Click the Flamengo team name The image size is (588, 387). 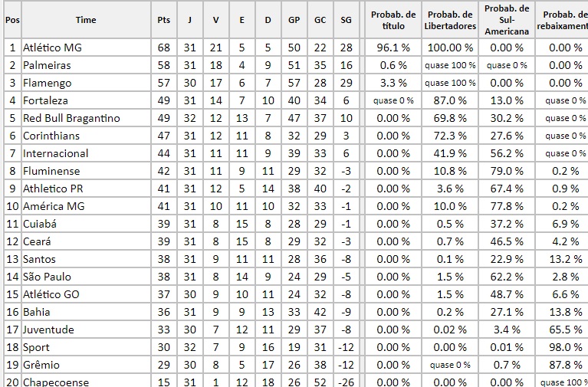click(48, 83)
